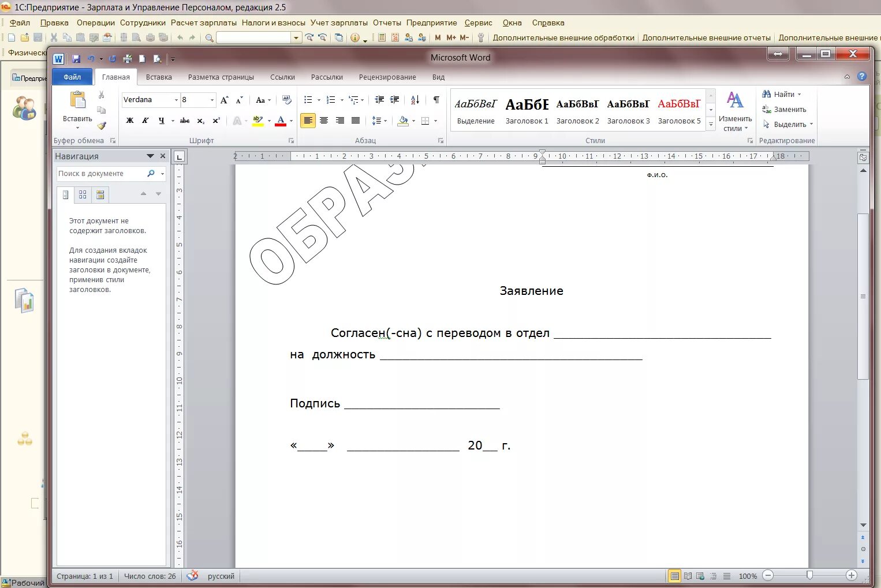Click the Clear Formatting eraser icon
The width and height of the screenshot is (881, 588).
(287, 100)
